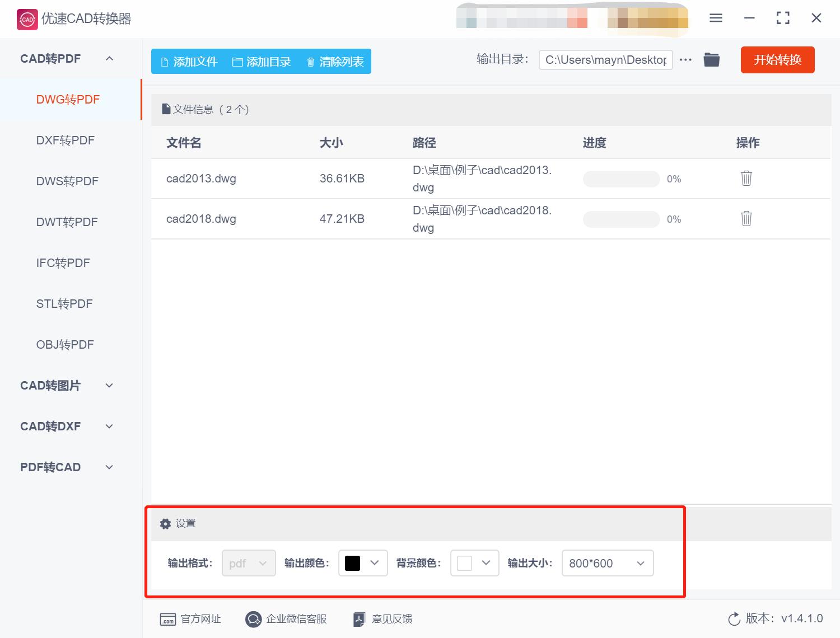This screenshot has height=638, width=840.
Task: Click the 意见反馈 feedback icon
Action: (x=359, y=619)
